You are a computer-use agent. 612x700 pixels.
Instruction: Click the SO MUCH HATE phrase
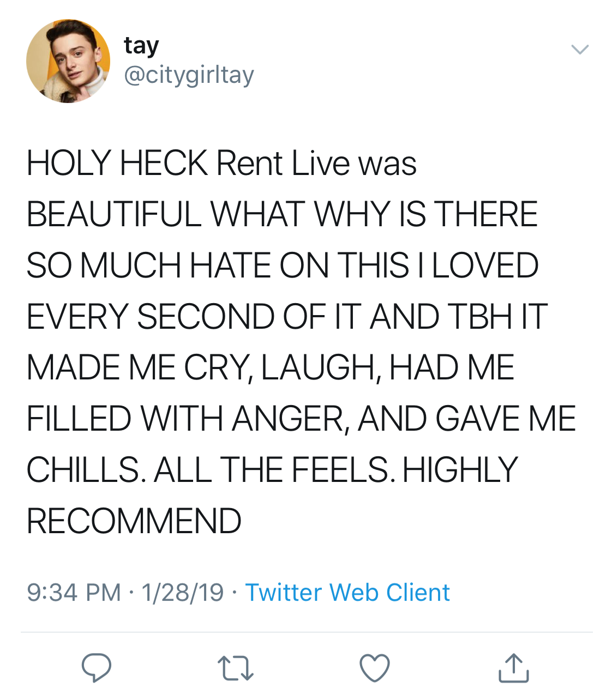pos(148,265)
